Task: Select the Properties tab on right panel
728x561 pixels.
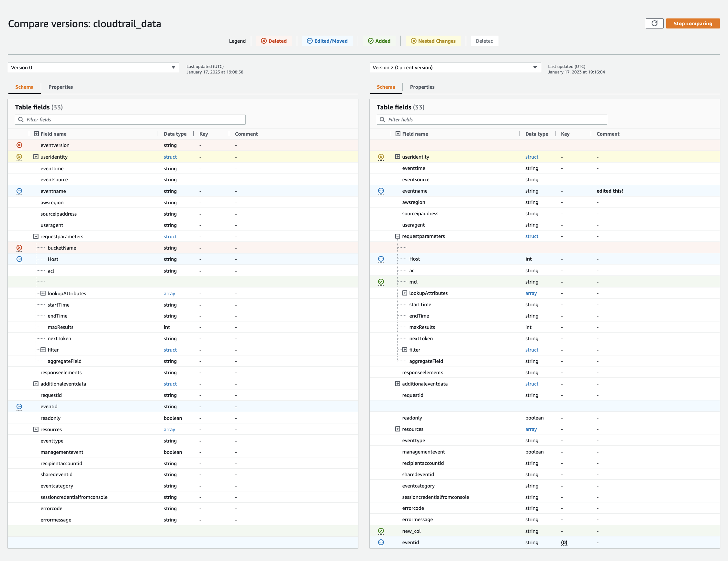Action: [x=422, y=87]
